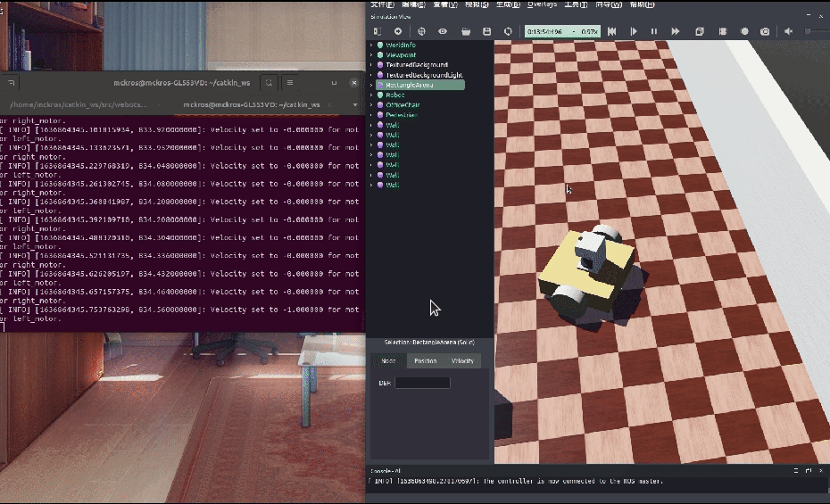Select the highlighted RectangleArena tree item
Image resolution: width=830 pixels, height=504 pixels.
(x=420, y=85)
